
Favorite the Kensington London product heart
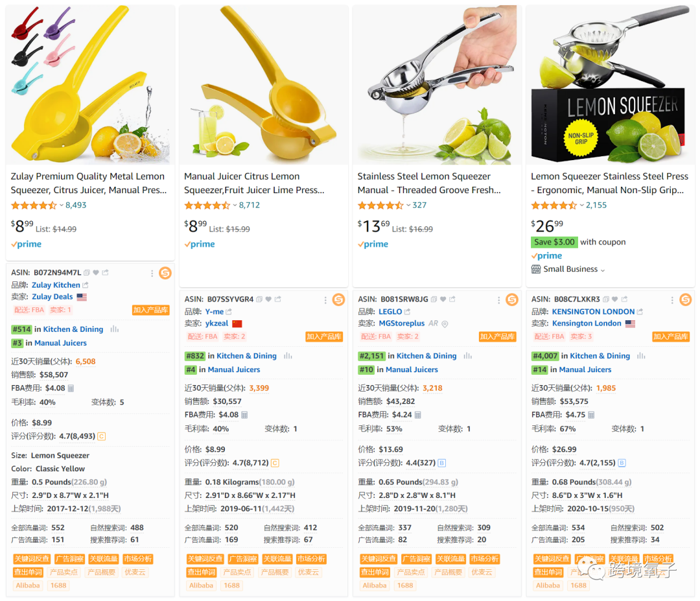tap(614, 299)
